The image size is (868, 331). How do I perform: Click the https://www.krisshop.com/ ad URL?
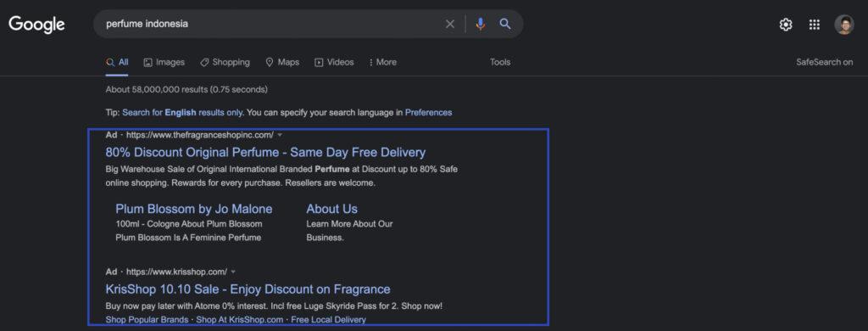pyautogui.click(x=176, y=272)
